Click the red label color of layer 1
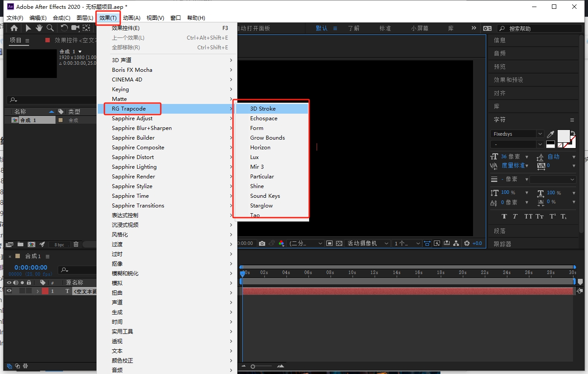588x374 pixels. [45, 291]
